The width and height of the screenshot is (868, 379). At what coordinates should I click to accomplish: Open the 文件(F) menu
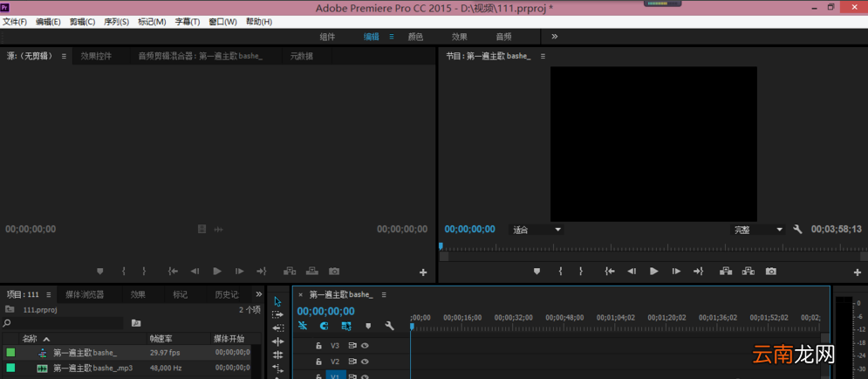[x=14, y=22]
